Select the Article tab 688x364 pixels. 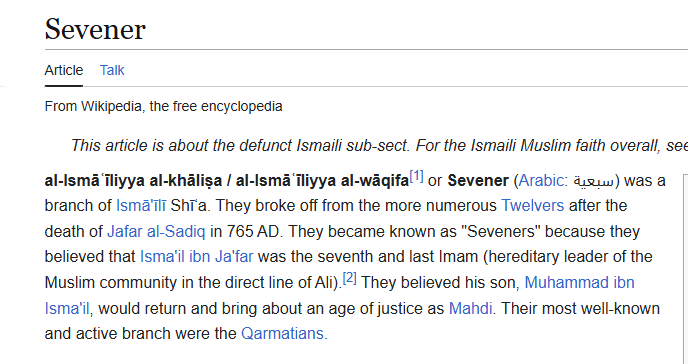(x=64, y=70)
